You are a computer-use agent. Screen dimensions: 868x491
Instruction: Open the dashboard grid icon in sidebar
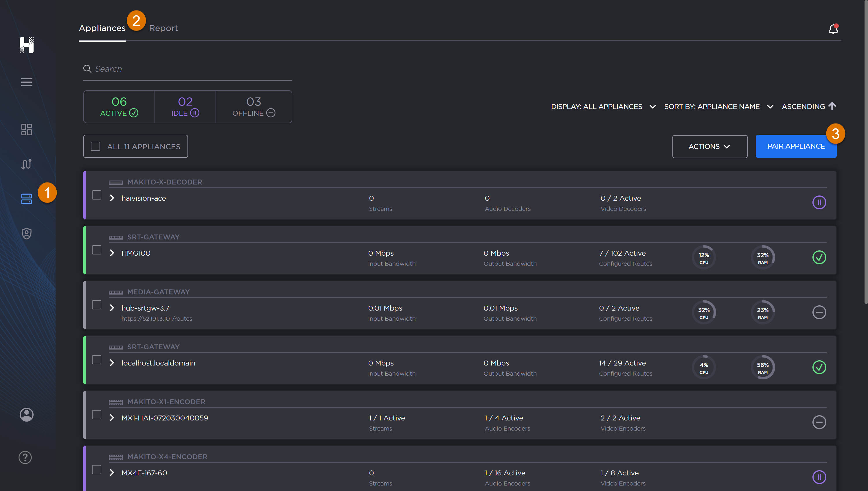click(26, 130)
